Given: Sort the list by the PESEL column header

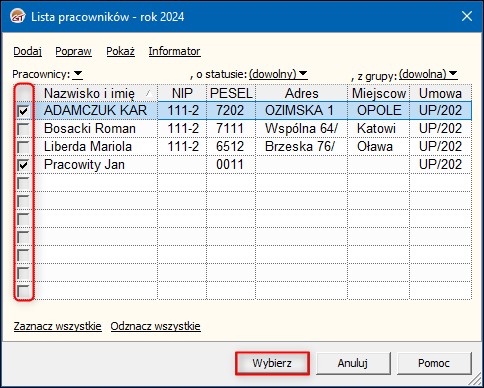Looking at the screenshot, I should pyautogui.click(x=231, y=93).
